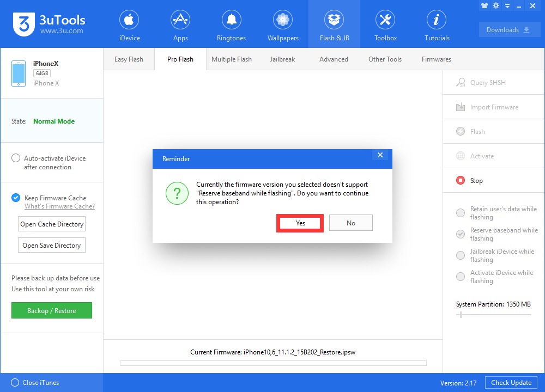Enable Auto-activate iDevice after connection

(x=16, y=158)
